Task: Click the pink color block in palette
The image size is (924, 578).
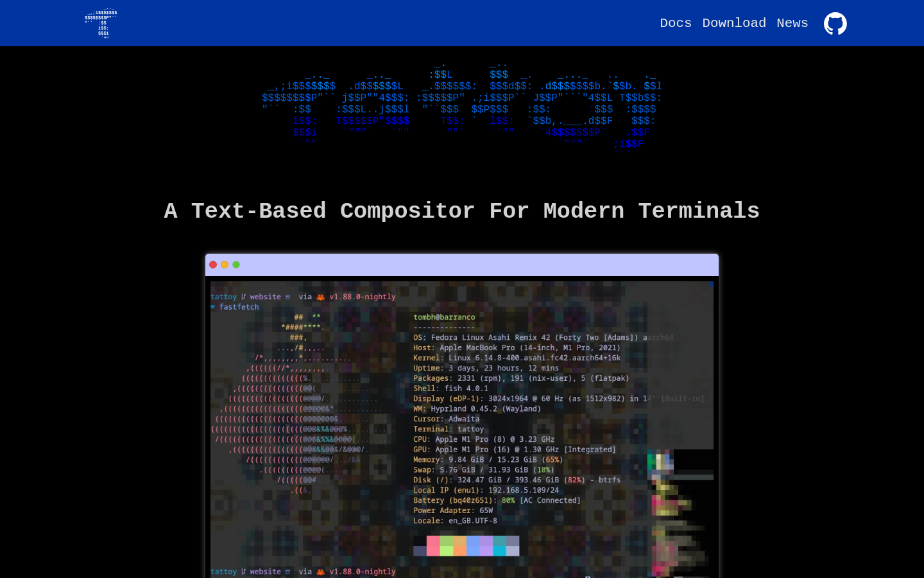Action: [x=433, y=546]
